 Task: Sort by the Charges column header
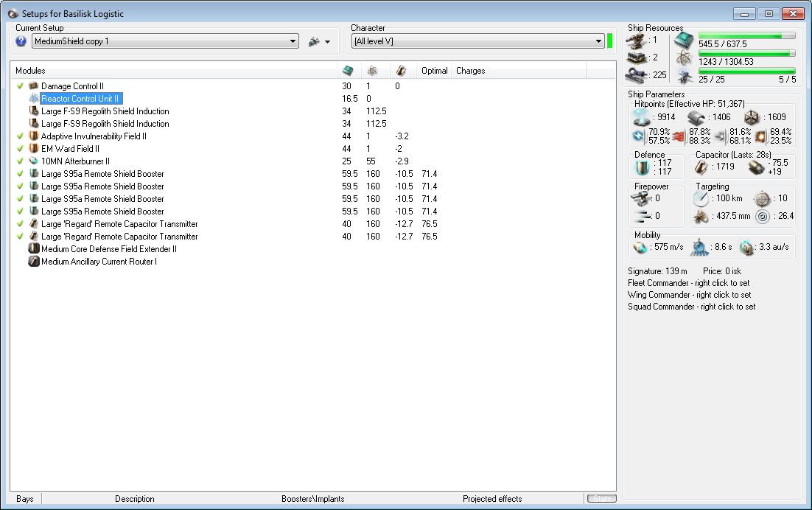coord(470,71)
